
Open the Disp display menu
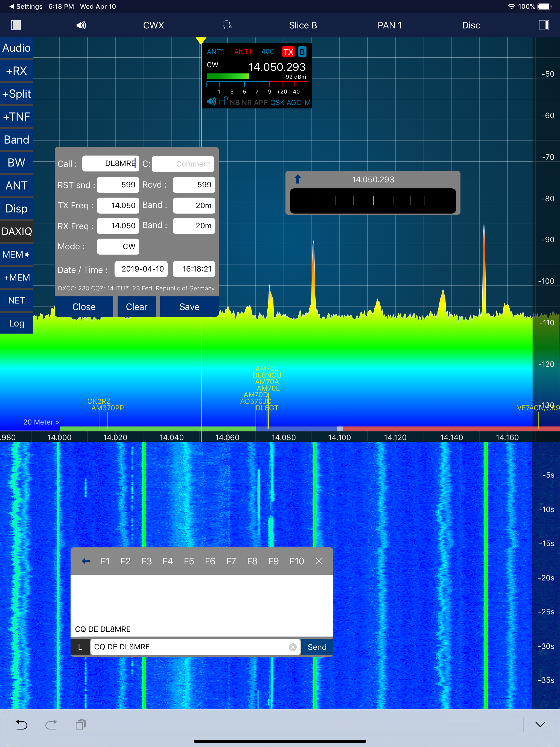[x=17, y=209]
